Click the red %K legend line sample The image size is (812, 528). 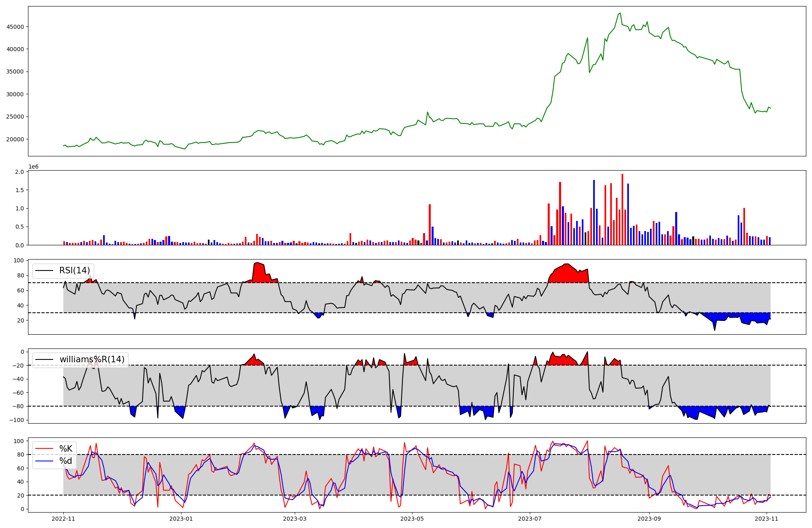click(x=45, y=448)
